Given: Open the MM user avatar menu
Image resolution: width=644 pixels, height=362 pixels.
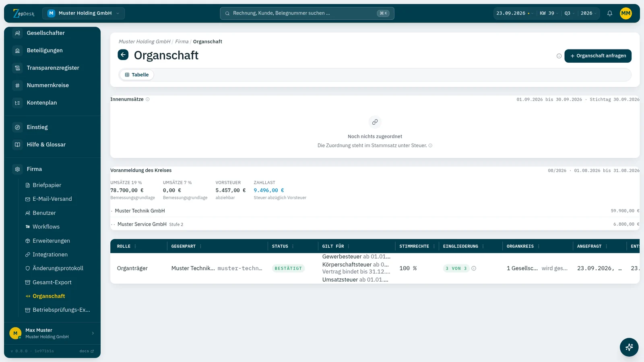Looking at the screenshot, I should coord(626,13).
